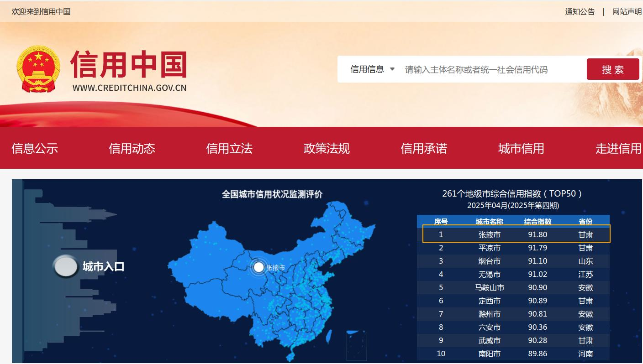The height and width of the screenshot is (364, 643).
Task: Click the 序号 column header
Action: coord(441,222)
